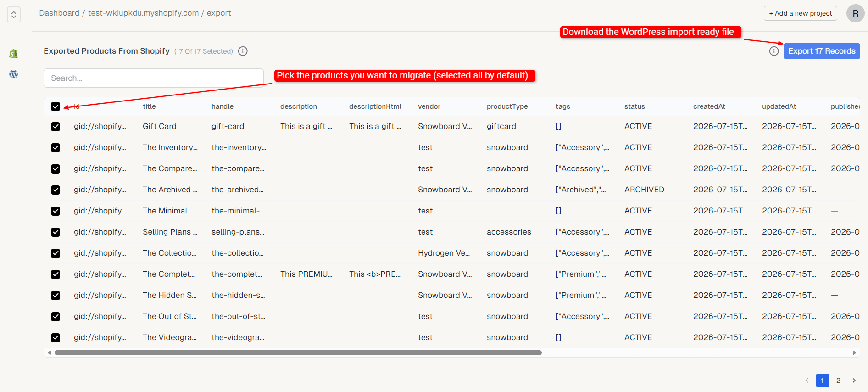Open the info icon next to Exported Products heading
This screenshot has height=392, width=868.
243,51
